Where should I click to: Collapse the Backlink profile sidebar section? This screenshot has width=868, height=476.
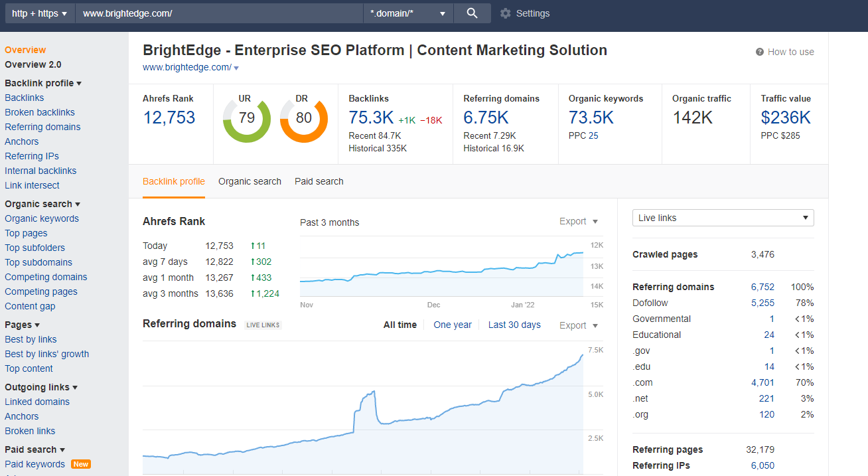tap(43, 83)
